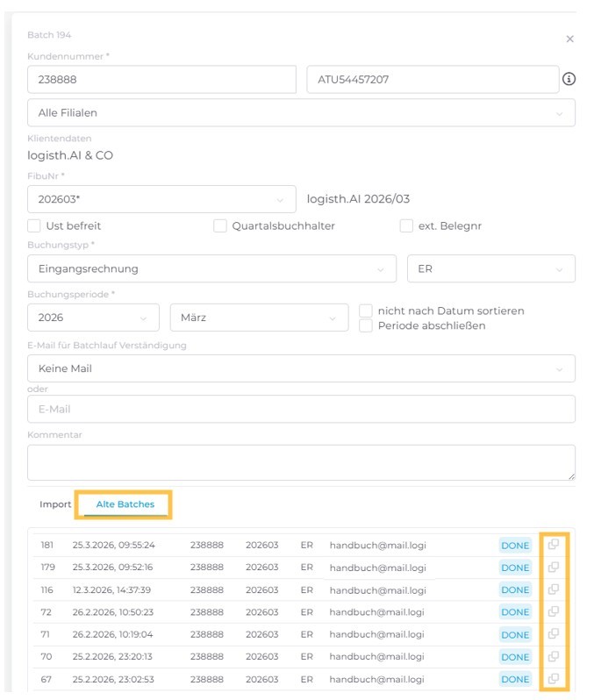The height and width of the screenshot is (700, 594).
Task: Open the Alle Filialen dropdown
Action: pyautogui.click(x=301, y=112)
